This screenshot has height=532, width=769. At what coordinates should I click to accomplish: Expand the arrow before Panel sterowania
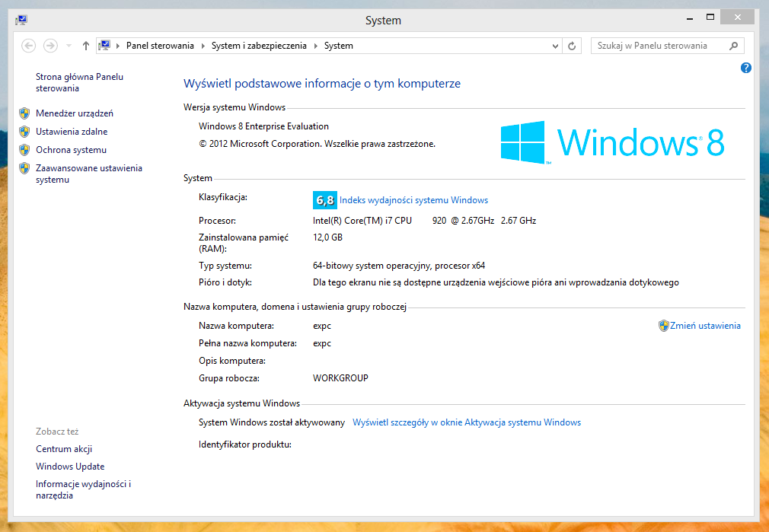(x=118, y=46)
